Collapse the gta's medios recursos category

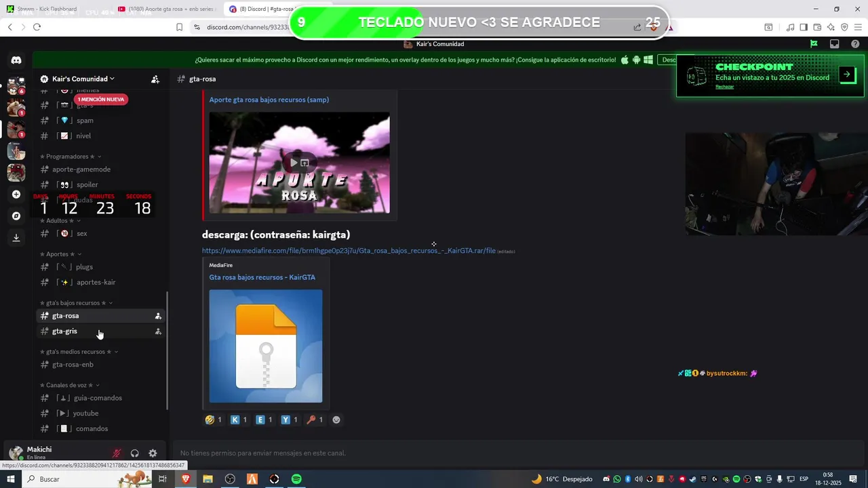(x=79, y=352)
